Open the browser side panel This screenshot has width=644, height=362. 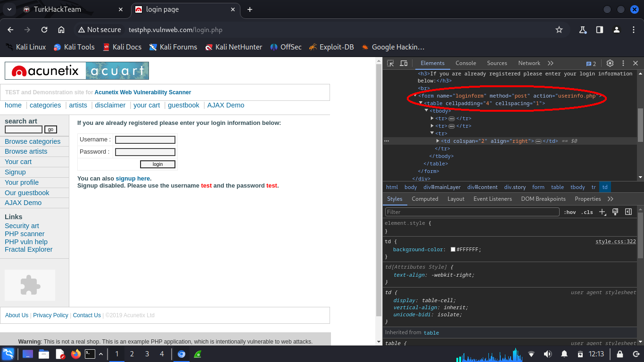pyautogui.click(x=600, y=30)
